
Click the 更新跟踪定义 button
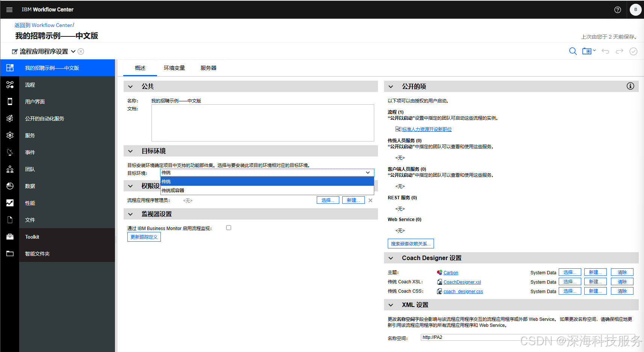[144, 237]
